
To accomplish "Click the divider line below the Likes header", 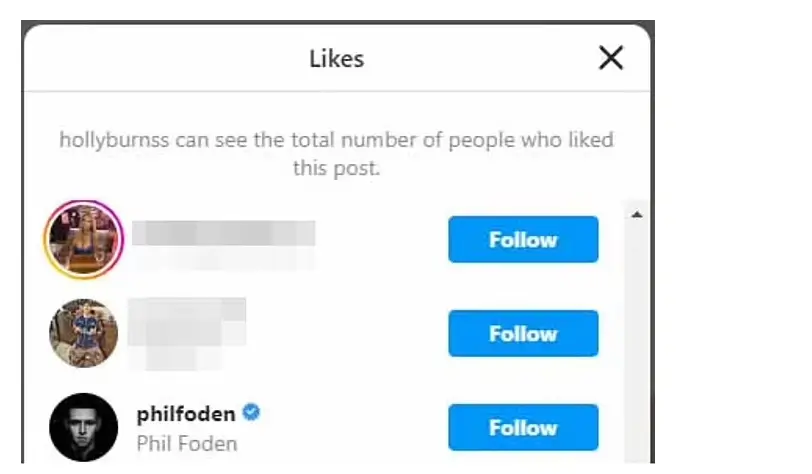I will (337, 92).
